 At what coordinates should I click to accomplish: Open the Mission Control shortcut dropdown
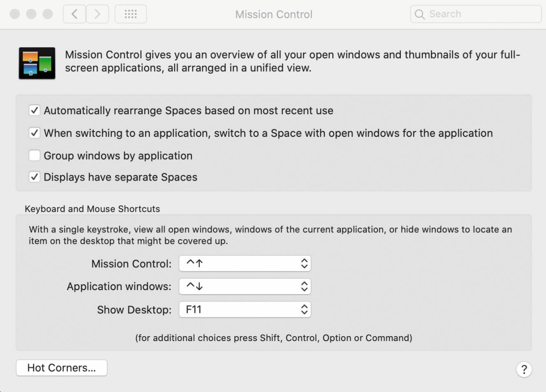point(245,263)
